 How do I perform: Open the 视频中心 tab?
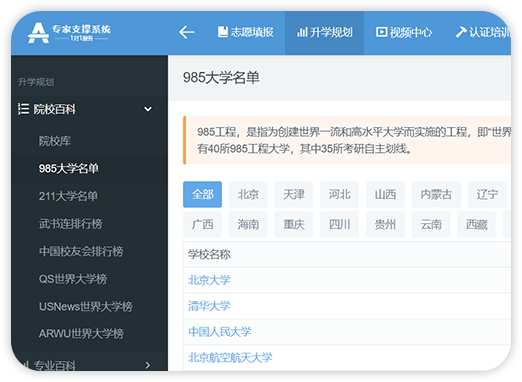[404, 32]
